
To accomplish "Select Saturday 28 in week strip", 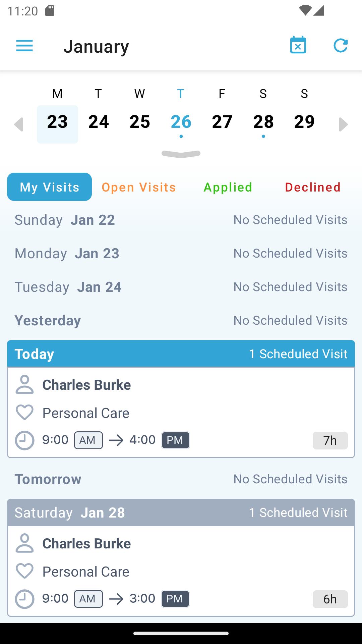I will pos(263,122).
